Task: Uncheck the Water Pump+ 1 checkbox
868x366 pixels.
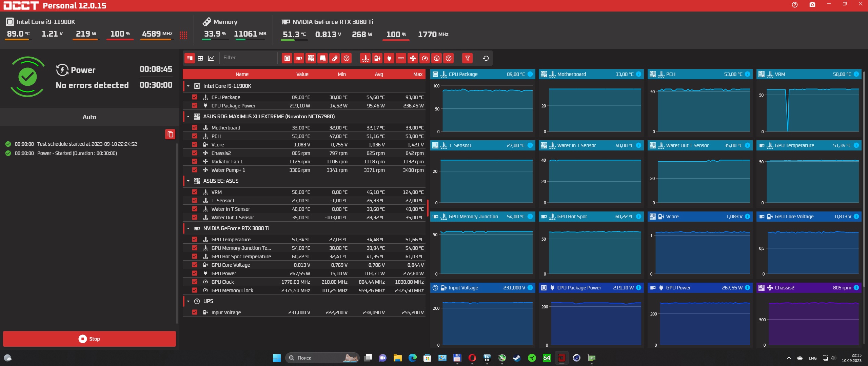Action: pyautogui.click(x=195, y=170)
